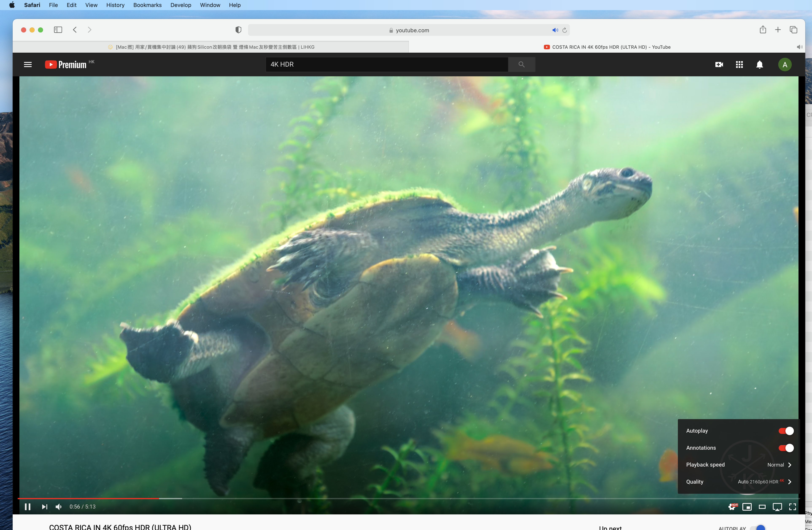The width and height of the screenshot is (812, 530).
Task: Click the YouTube search button
Action: tap(521, 65)
